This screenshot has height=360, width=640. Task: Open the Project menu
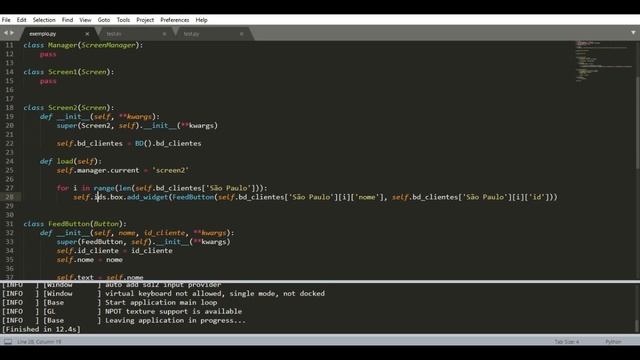(145, 20)
